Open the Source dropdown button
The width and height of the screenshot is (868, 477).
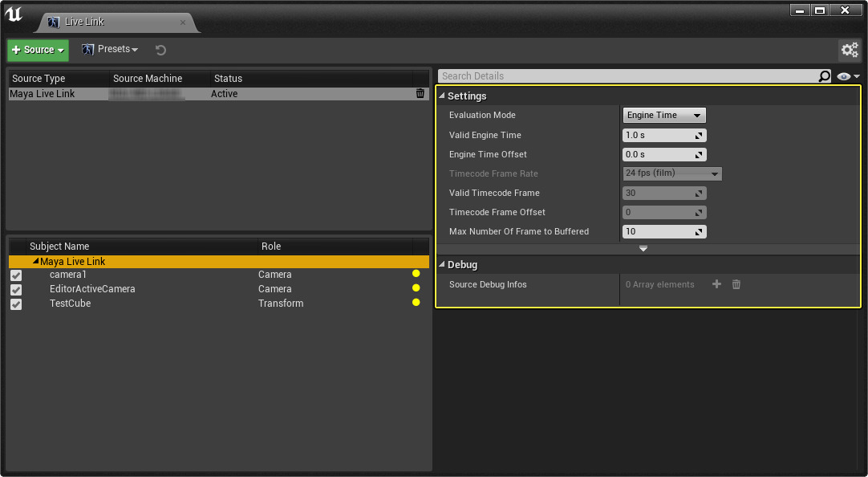coord(39,50)
